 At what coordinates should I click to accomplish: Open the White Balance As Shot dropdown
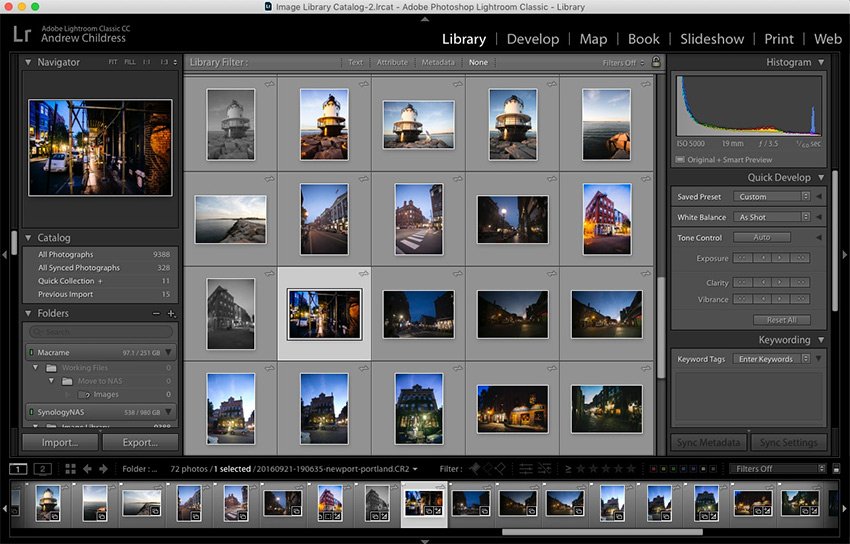point(771,217)
